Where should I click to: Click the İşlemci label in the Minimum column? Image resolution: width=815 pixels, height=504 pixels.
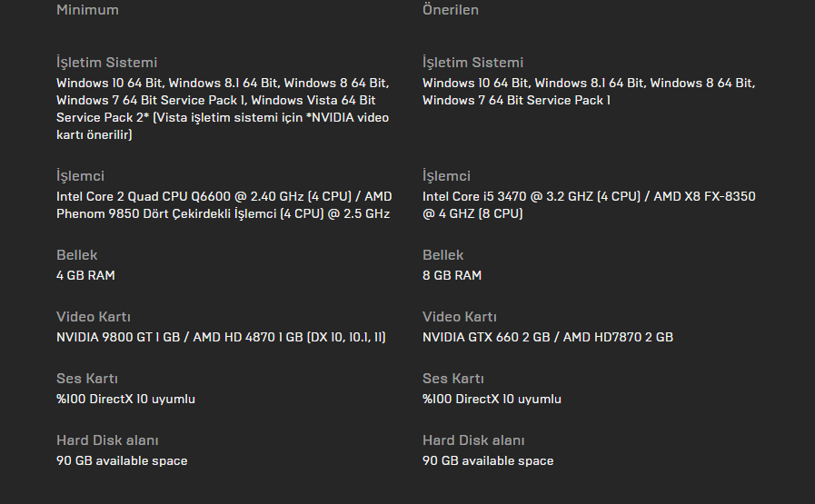(80, 176)
